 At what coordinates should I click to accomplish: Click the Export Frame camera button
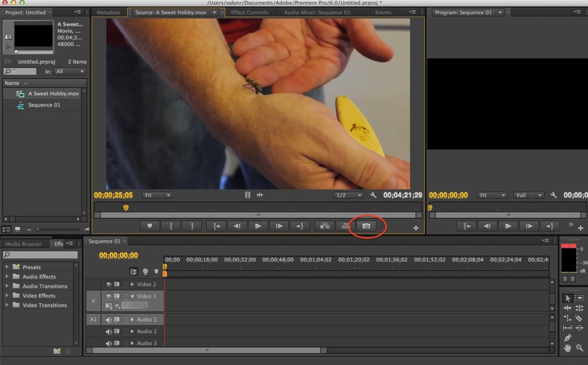point(366,226)
